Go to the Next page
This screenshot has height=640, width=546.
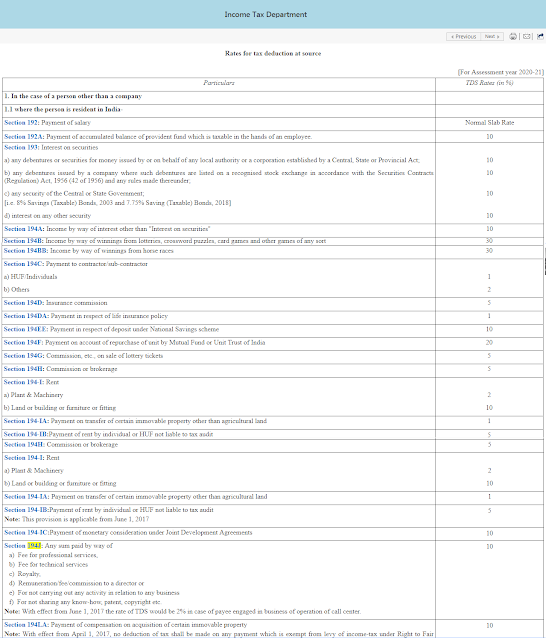point(492,37)
